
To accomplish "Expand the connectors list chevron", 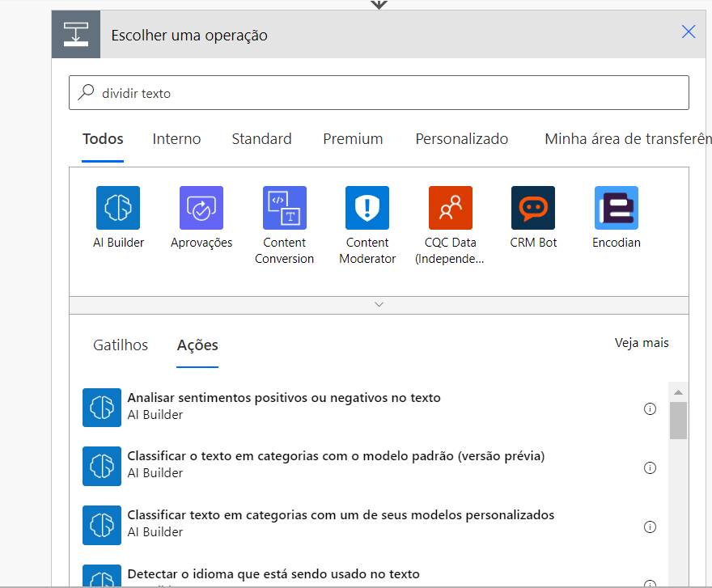I will (379, 305).
